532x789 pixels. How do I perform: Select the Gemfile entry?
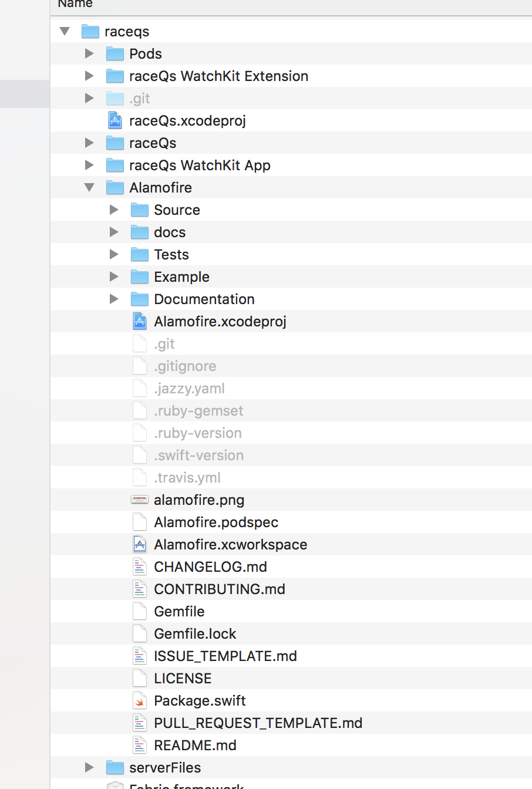point(179,611)
